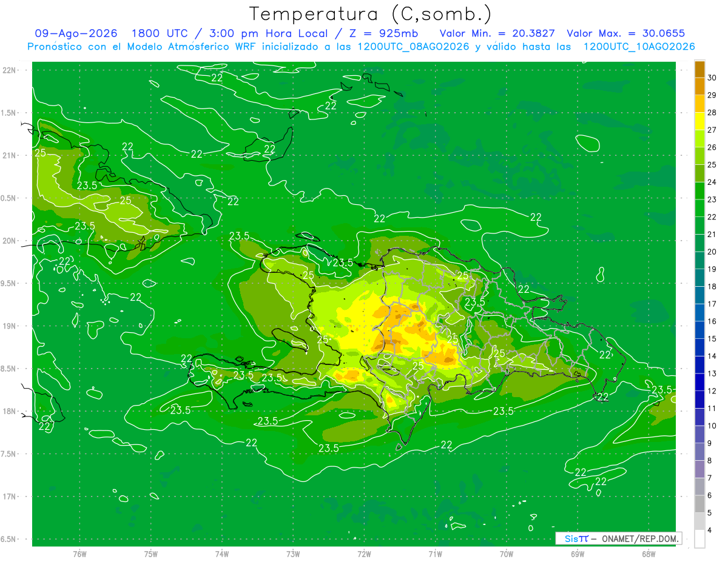Click the '68W' longitude axis label
Screen dimensions: 728x562
pos(648,554)
